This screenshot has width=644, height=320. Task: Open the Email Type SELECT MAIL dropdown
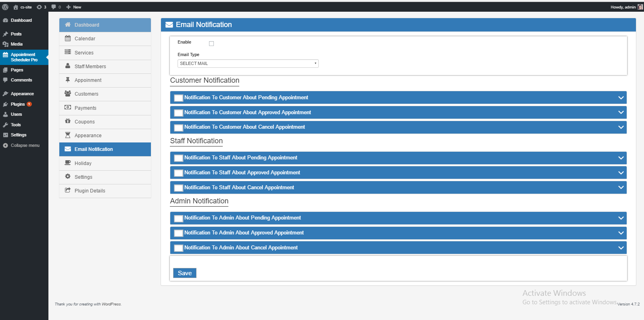248,63
